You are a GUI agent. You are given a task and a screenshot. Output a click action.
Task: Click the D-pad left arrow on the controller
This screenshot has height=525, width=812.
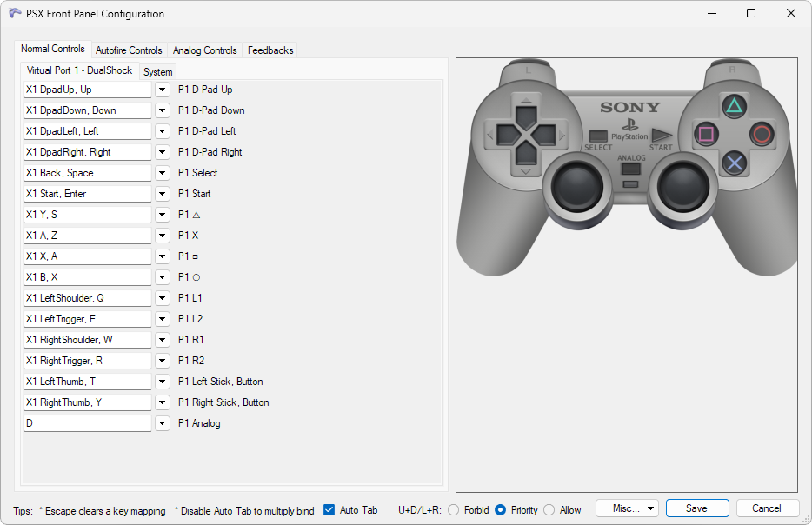click(x=507, y=135)
